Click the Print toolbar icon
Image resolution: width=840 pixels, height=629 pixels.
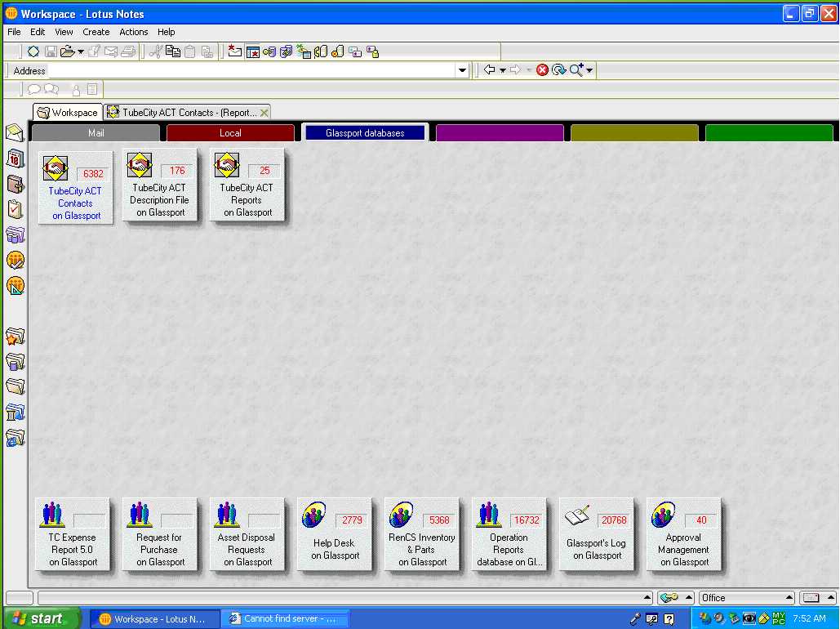128,51
